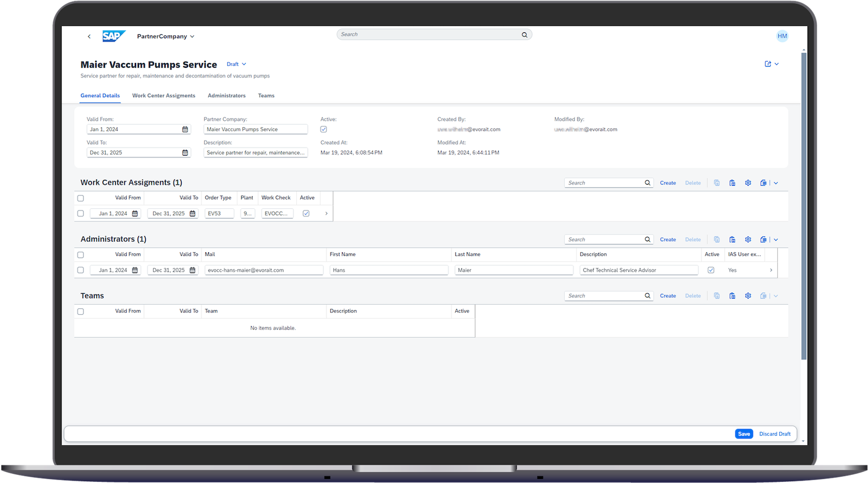Viewport: 868px width, 483px height.
Task: Open calendar picker for header Valid From
Action: coord(185,130)
